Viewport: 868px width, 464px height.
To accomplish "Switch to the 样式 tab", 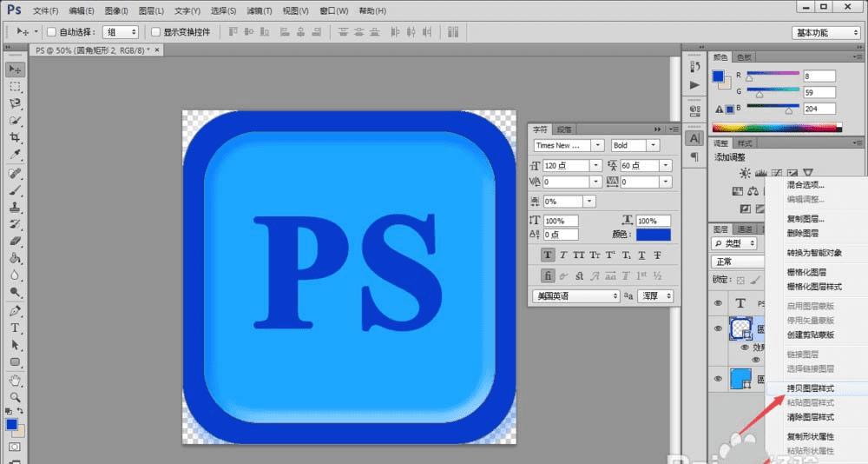I will (745, 143).
